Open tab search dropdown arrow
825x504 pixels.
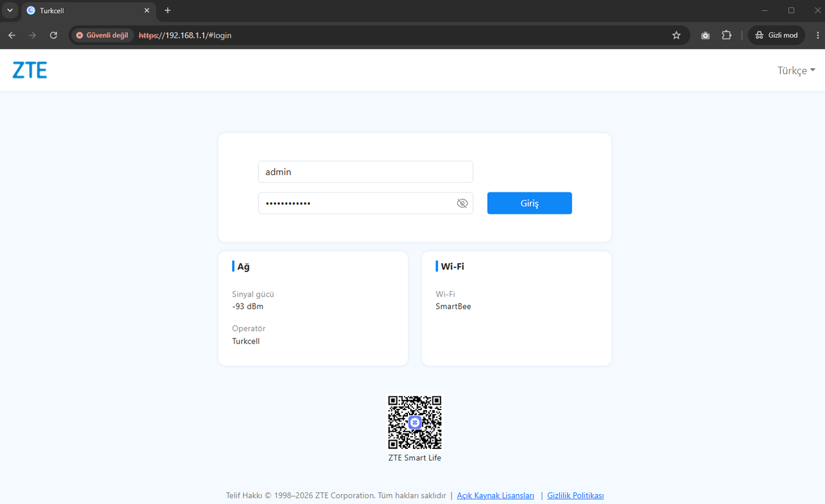[x=10, y=10]
